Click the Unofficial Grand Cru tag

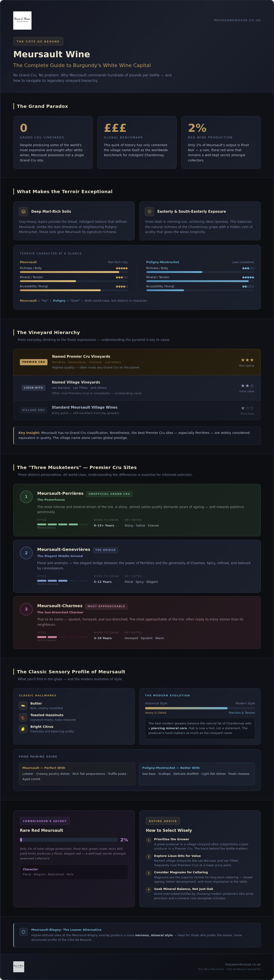109,494
